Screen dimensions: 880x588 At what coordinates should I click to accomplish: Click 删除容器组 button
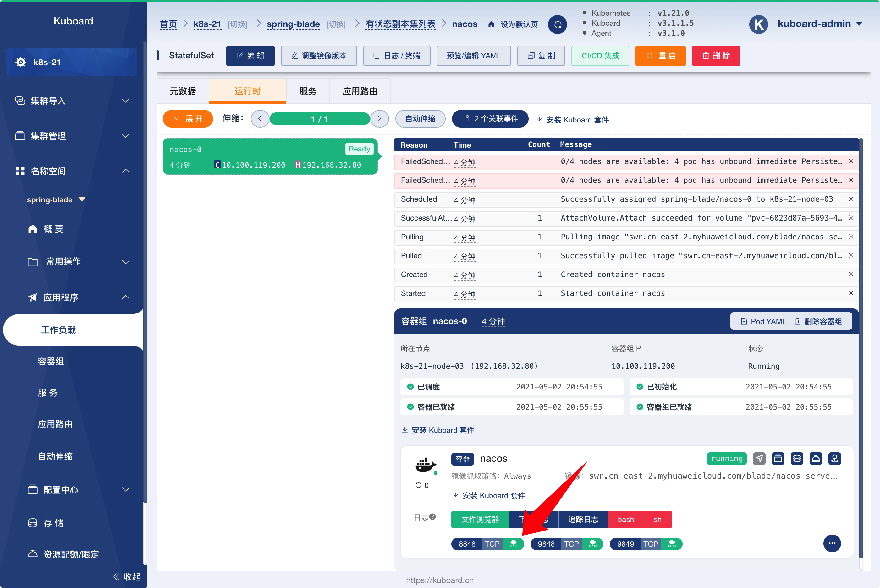tap(818, 321)
